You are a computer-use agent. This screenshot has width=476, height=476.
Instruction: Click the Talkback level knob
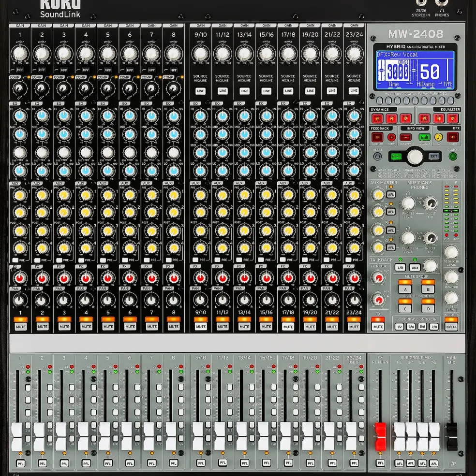click(430, 266)
